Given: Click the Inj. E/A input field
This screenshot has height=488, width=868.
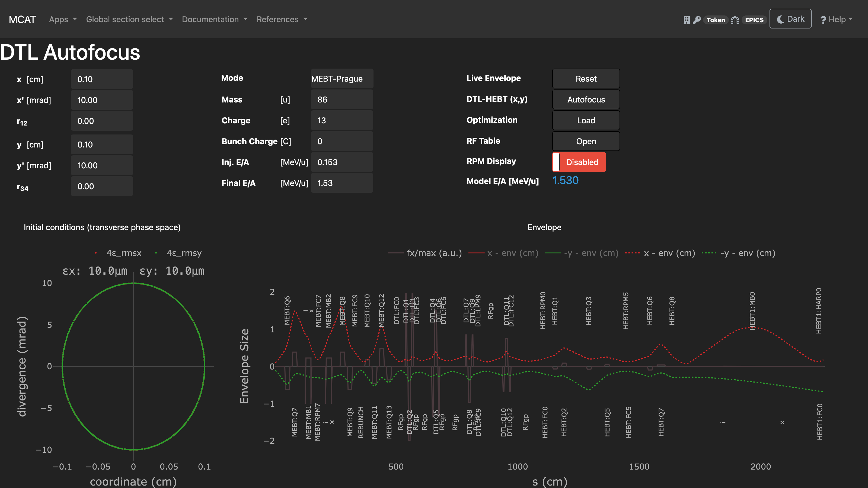Looking at the screenshot, I should coord(342,162).
